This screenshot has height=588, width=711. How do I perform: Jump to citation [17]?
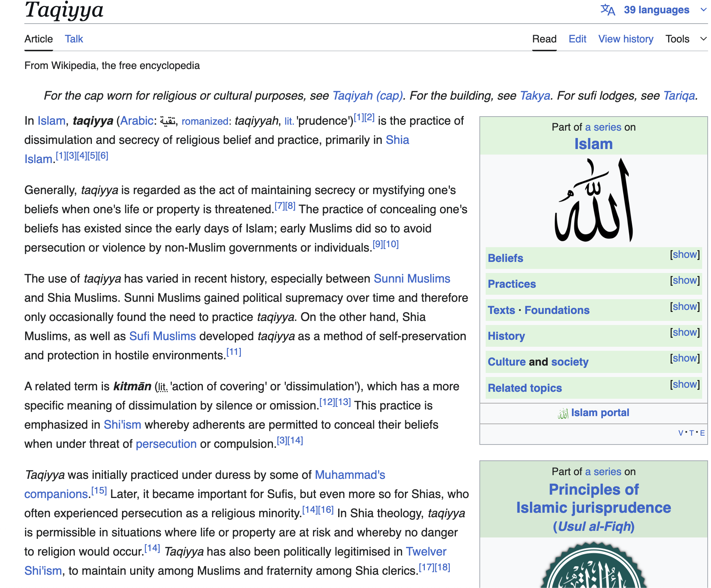pyautogui.click(x=427, y=567)
